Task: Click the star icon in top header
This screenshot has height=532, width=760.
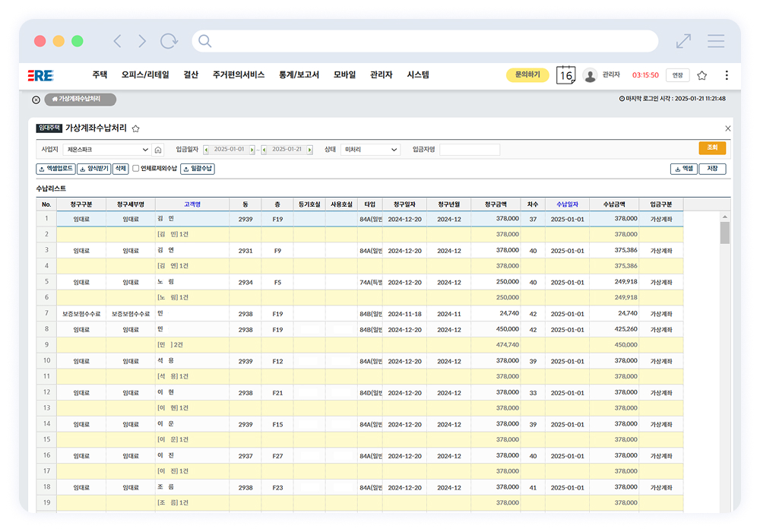Action: point(701,75)
